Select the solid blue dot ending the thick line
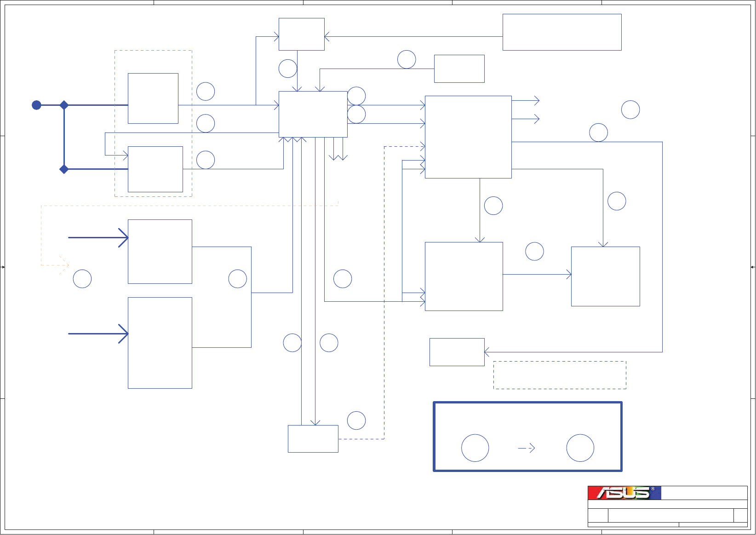This screenshot has height=535, width=756. point(37,105)
